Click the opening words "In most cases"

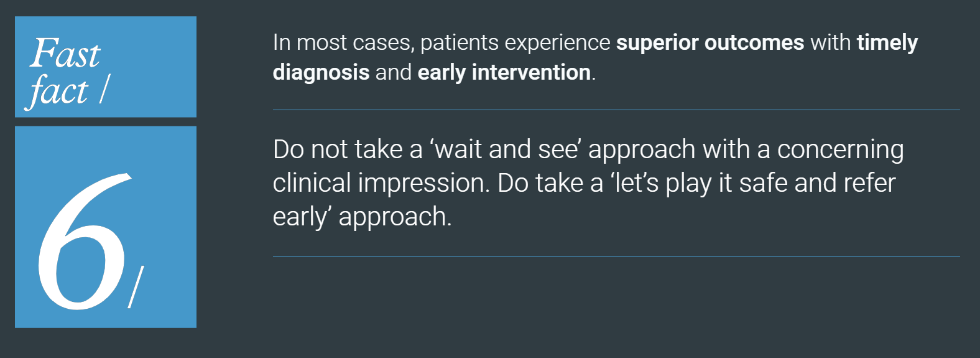coord(343,42)
